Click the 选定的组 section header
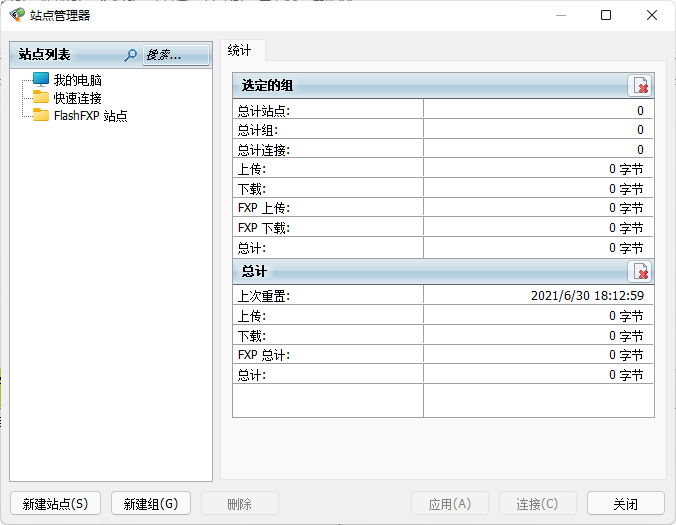676x525 pixels. [443, 85]
